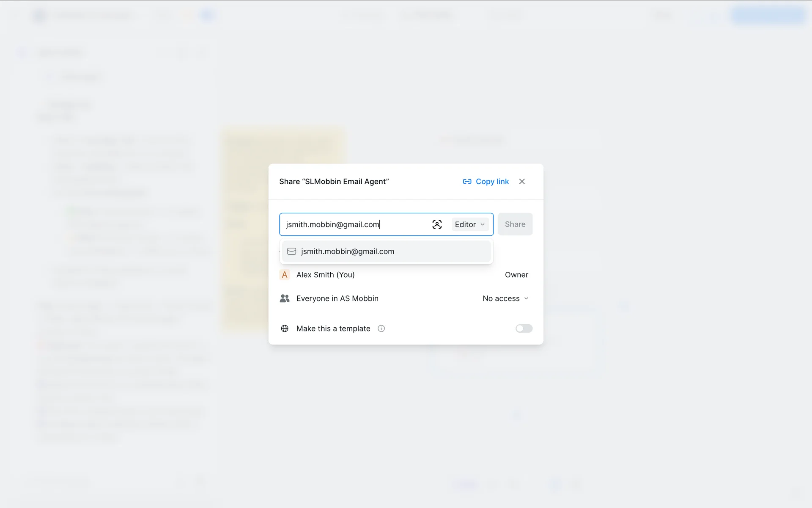
Task: Click the envelope icon in the suggestion row
Action: click(x=291, y=251)
